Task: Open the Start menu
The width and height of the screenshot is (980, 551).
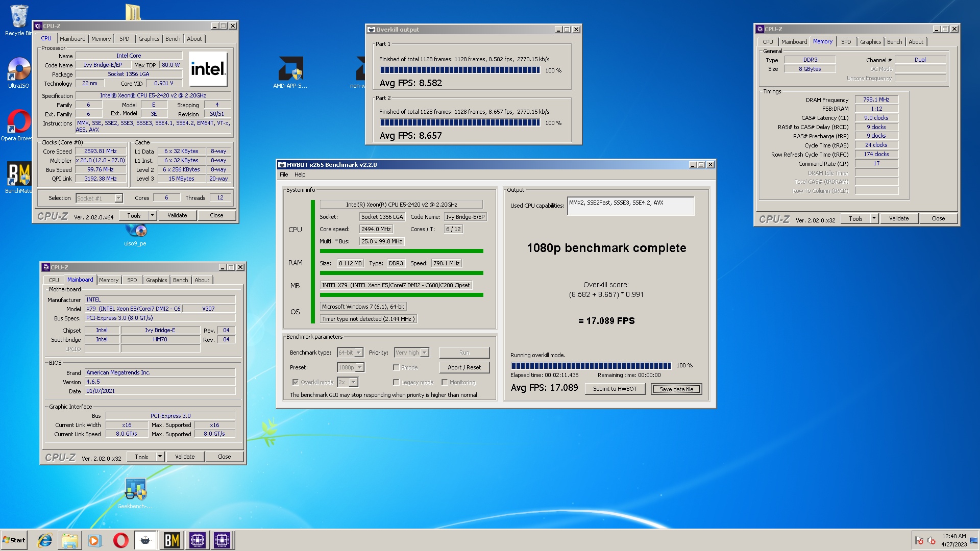Action: pos(14,540)
